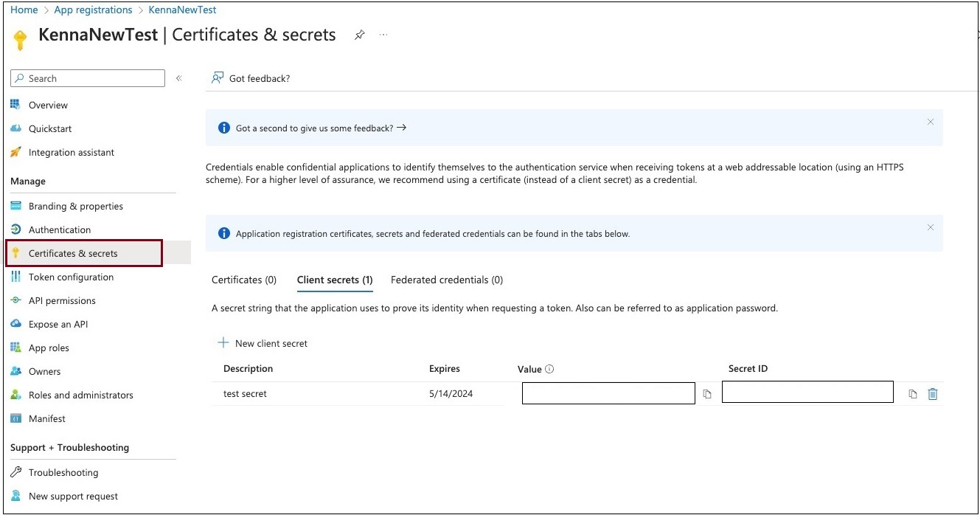Click the pin icon next to page title
Screen dimensions: 980x515
click(360, 35)
